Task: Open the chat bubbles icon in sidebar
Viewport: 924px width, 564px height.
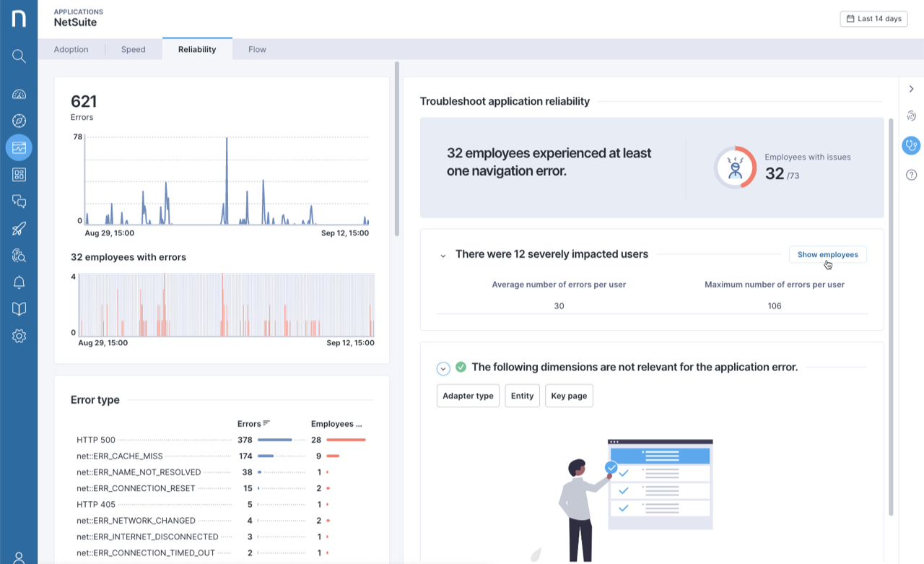Action: (19, 201)
